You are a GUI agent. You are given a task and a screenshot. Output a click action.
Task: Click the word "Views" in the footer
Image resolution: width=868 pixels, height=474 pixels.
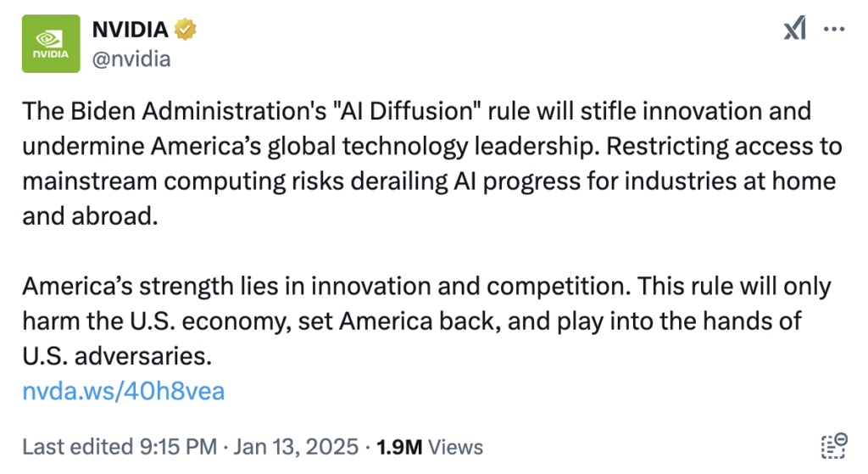455,447
